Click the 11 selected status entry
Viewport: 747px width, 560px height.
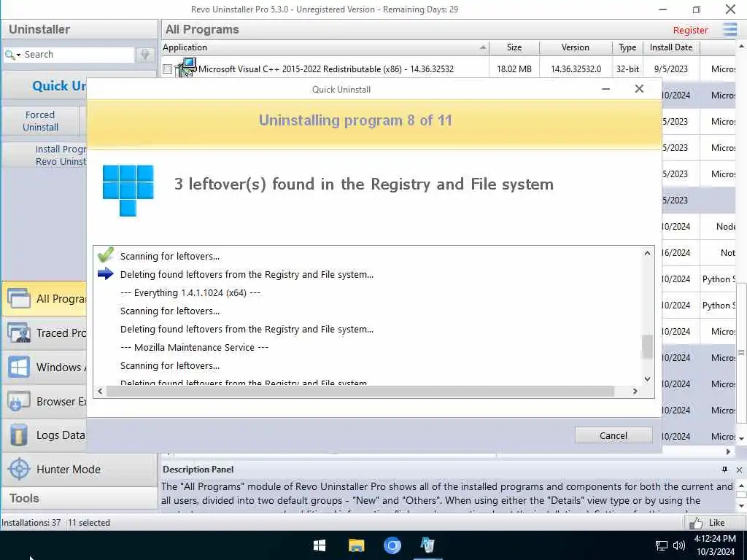coord(89,523)
